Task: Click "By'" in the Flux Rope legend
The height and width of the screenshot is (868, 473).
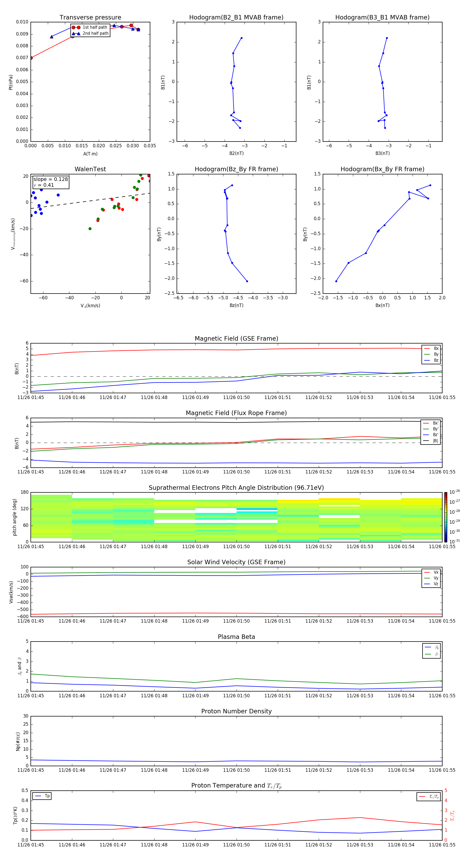Action: click(x=436, y=429)
